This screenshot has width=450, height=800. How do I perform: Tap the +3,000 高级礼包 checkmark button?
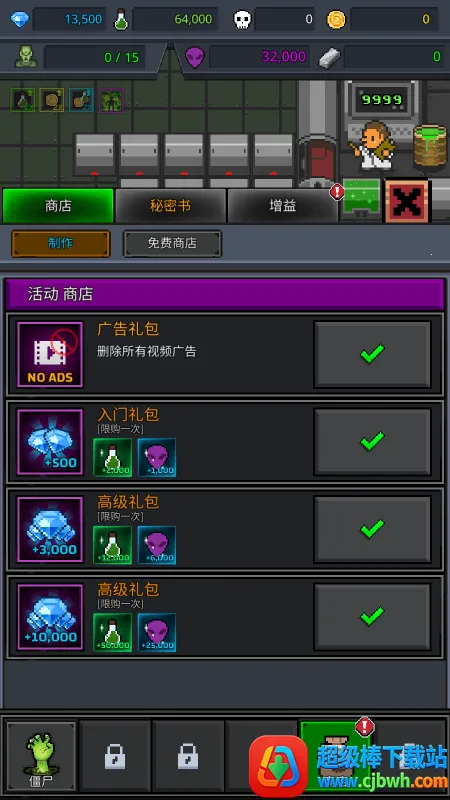pyautogui.click(x=372, y=529)
